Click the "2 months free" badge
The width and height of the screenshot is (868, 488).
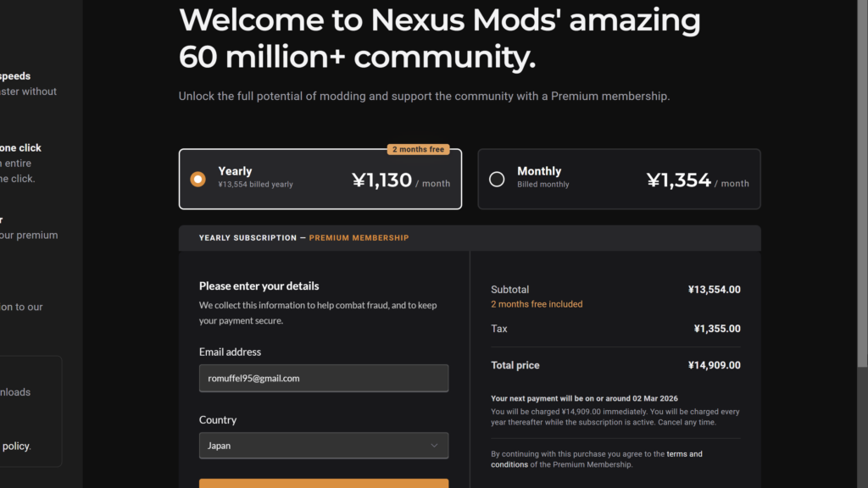(x=418, y=150)
